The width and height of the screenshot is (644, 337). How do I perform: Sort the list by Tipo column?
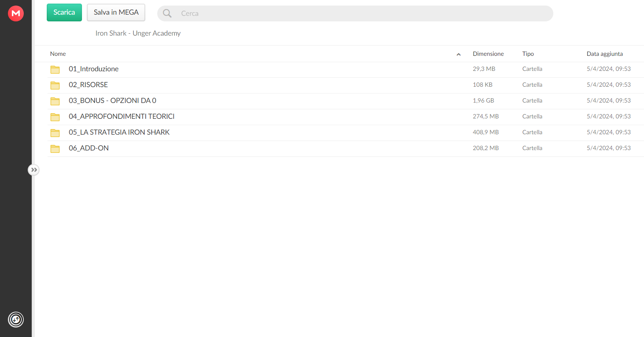pyautogui.click(x=528, y=54)
